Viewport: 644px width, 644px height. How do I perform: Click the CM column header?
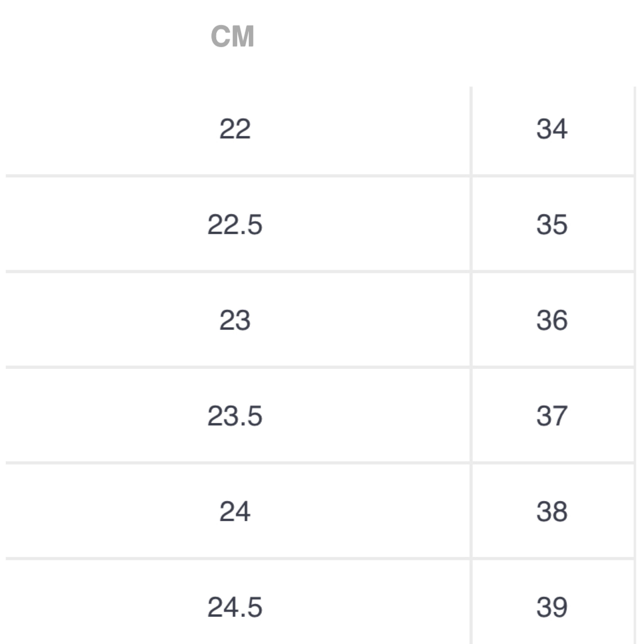pos(233,36)
